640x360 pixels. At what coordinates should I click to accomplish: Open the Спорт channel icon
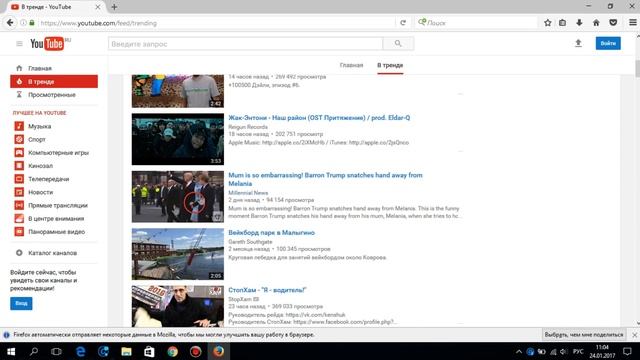click(x=19, y=139)
